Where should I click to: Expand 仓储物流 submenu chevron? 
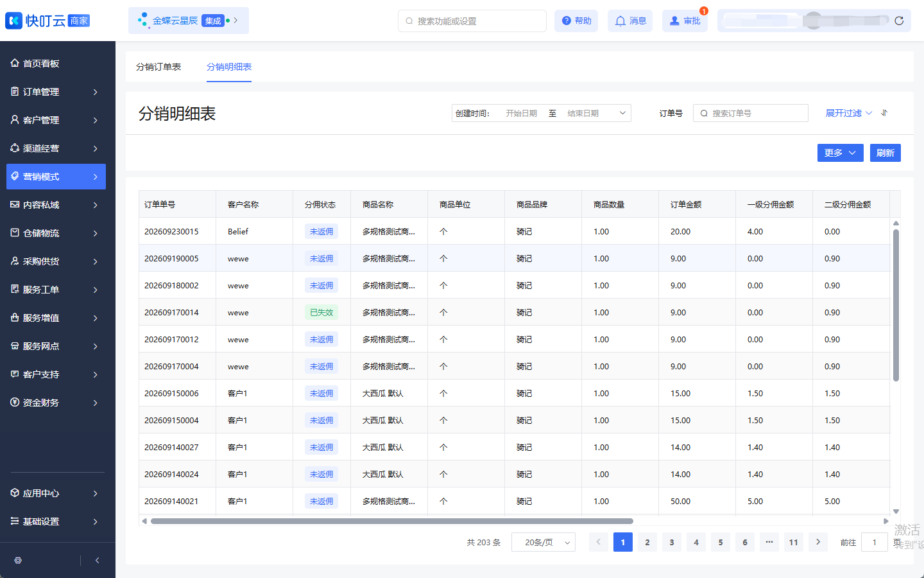(x=96, y=233)
